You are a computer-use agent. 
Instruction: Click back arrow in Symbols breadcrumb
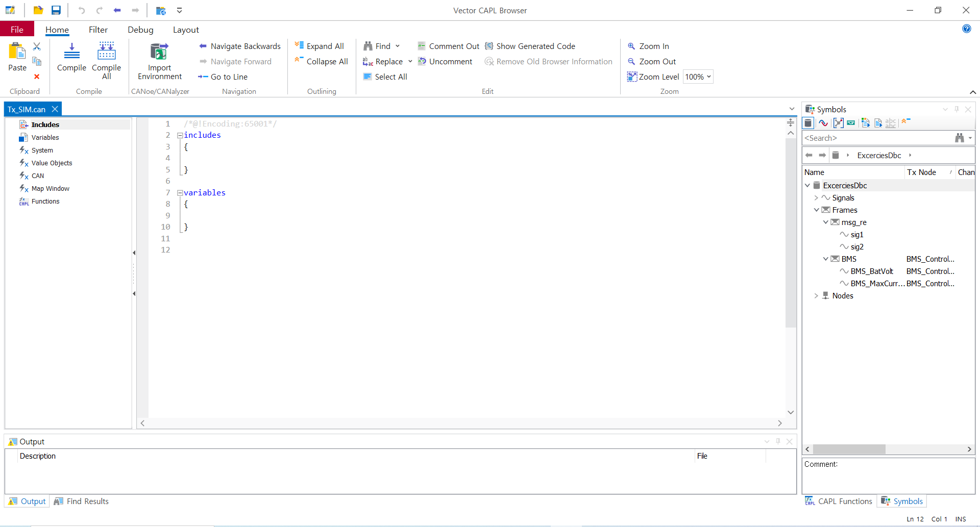tap(809, 155)
